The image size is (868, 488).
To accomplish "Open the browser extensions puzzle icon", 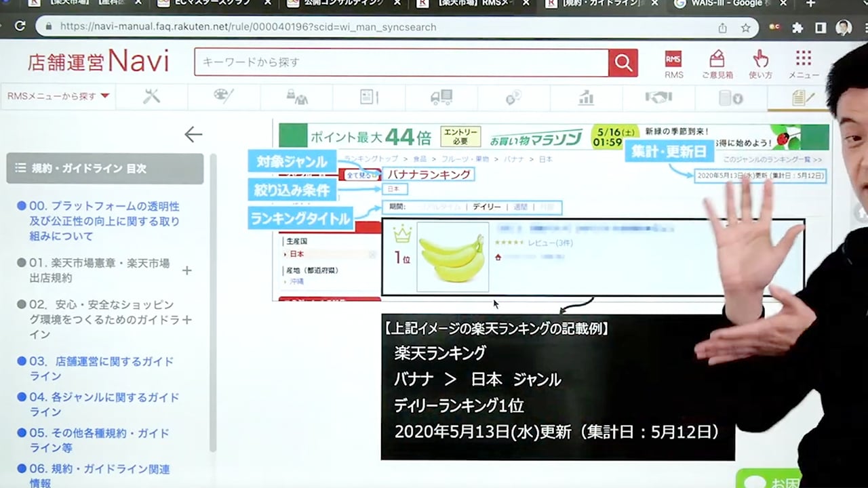I will [x=797, y=28].
